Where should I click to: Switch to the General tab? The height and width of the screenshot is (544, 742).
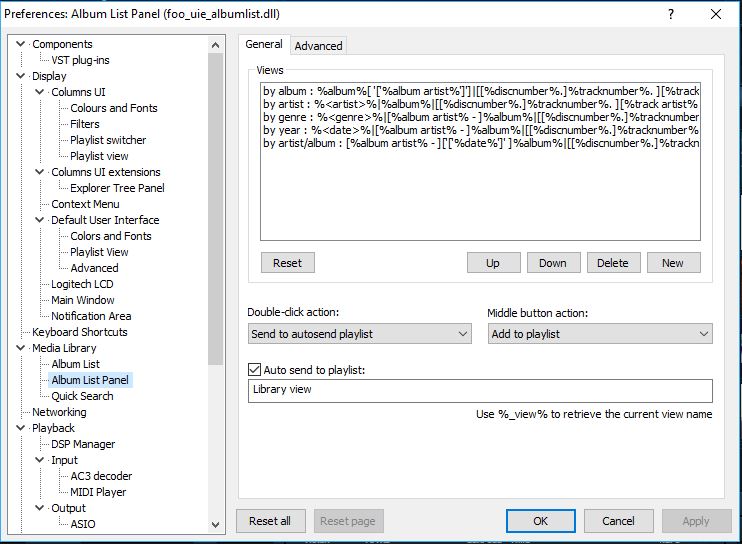click(264, 45)
